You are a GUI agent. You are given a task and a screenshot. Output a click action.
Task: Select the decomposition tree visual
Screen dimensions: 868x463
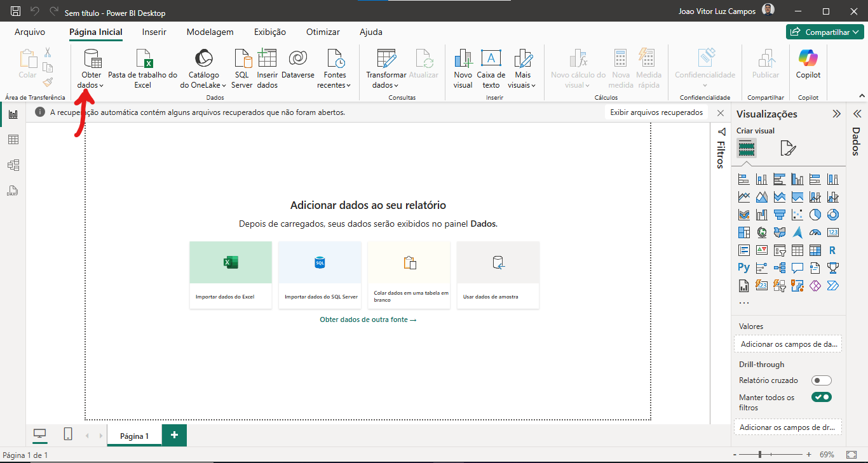pos(780,268)
